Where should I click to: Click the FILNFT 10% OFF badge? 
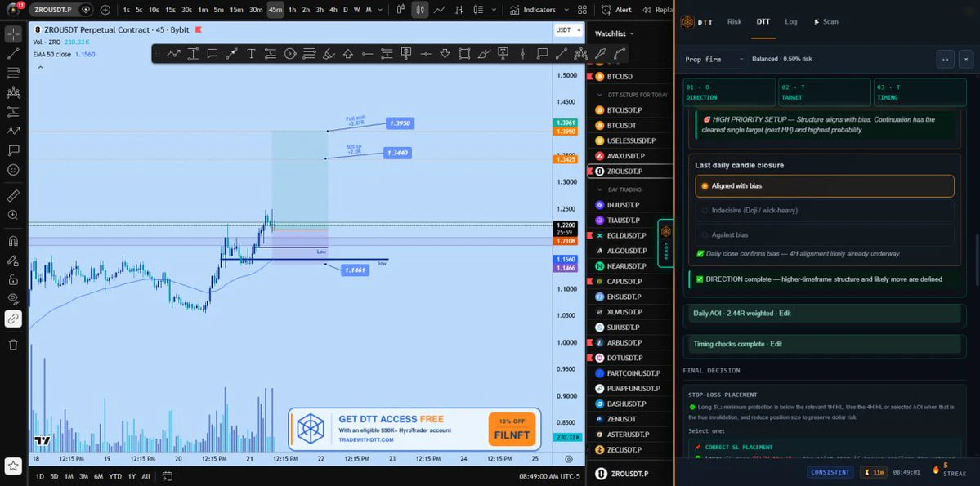pos(512,429)
